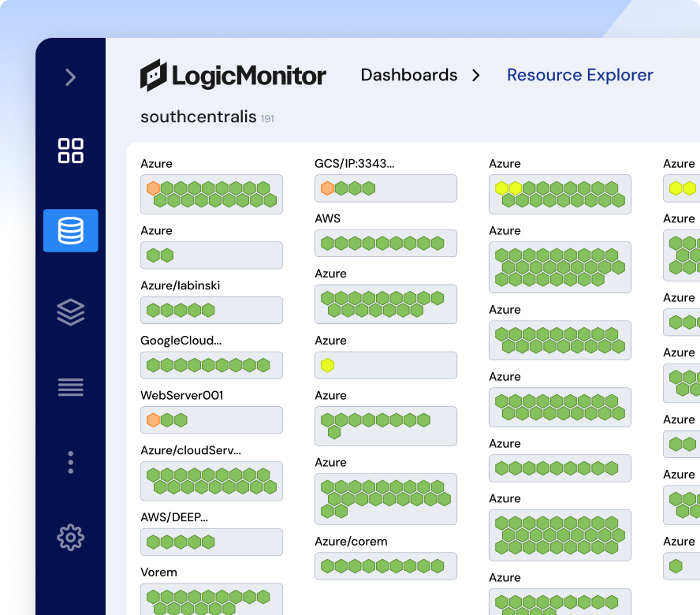Click the LogicMonitor logo
700x615 pixels.
pos(233,75)
